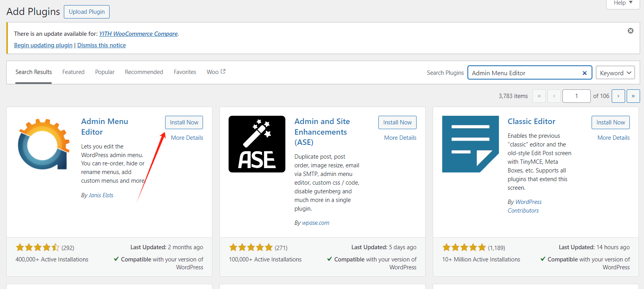Install the Classic Editor plugin
The width and height of the screenshot is (644, 289).
click(610, 122)
